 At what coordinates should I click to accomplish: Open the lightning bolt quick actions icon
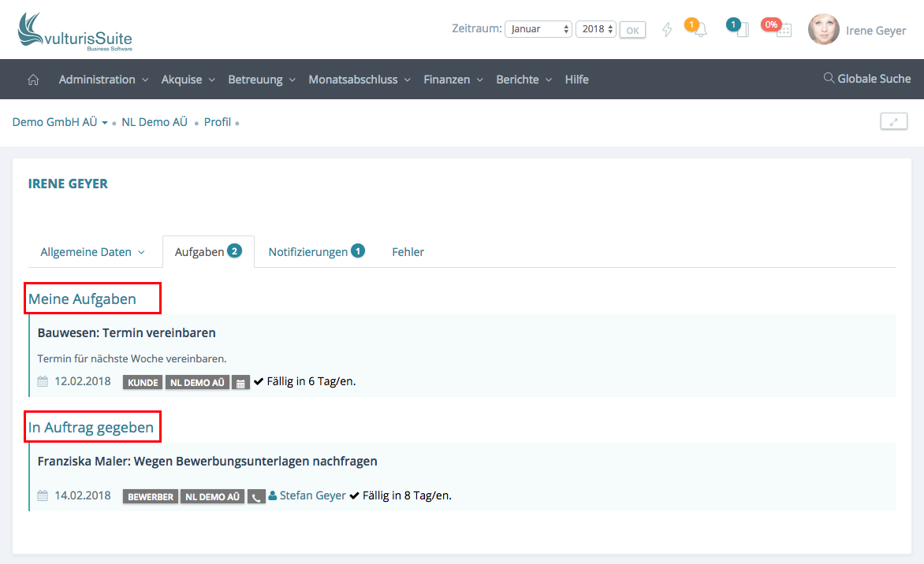(667, 30)
